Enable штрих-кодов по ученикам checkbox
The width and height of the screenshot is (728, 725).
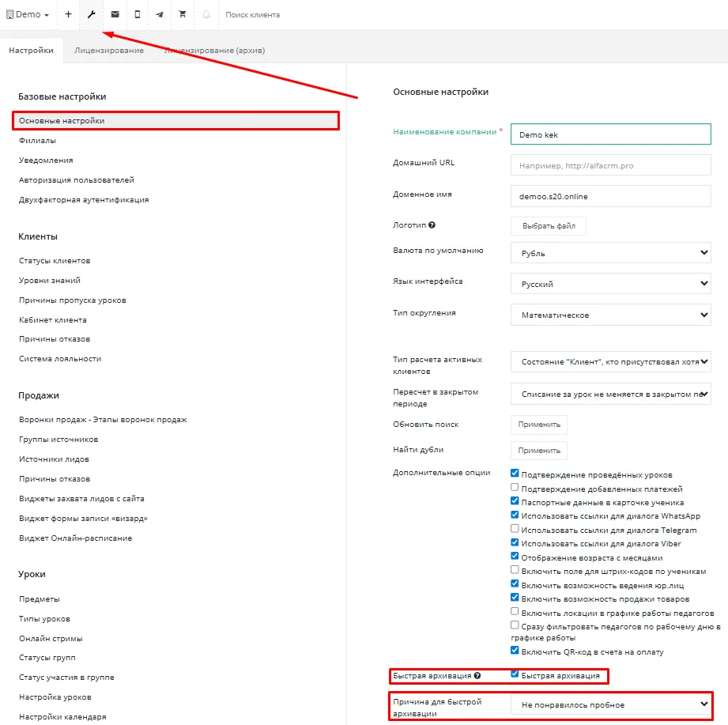(515, 570)
